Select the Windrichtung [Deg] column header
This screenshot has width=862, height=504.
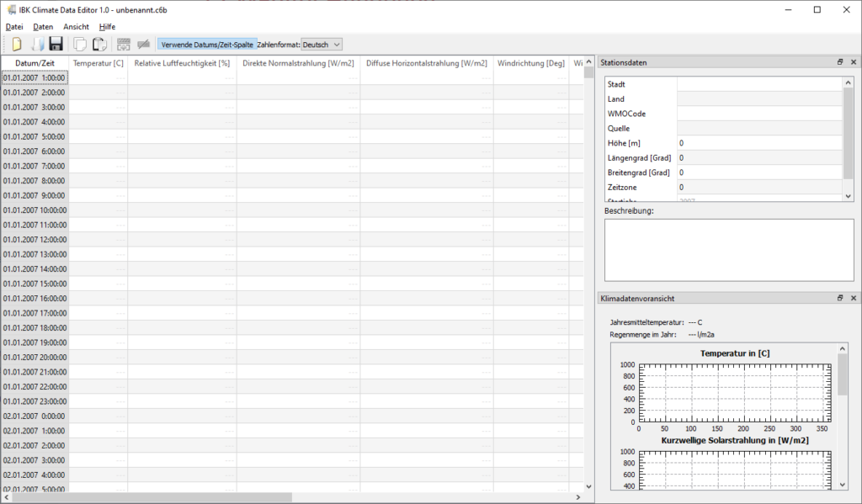tap(531, 63)
